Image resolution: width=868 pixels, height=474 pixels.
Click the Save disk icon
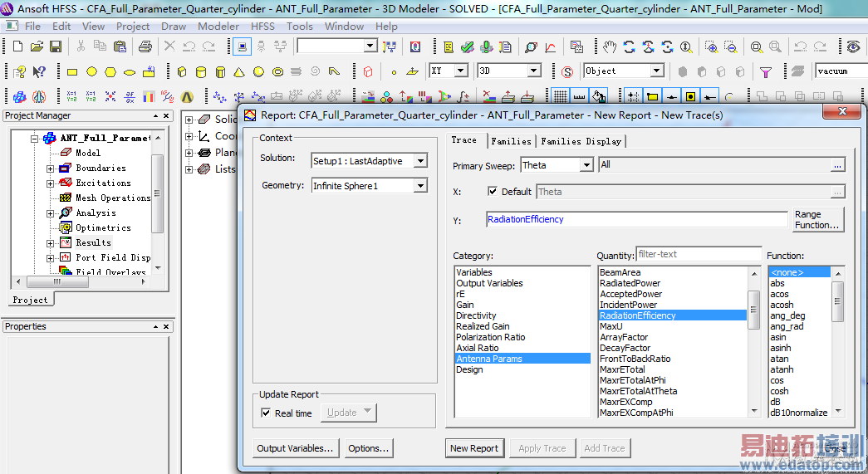(x=56, y=46)
